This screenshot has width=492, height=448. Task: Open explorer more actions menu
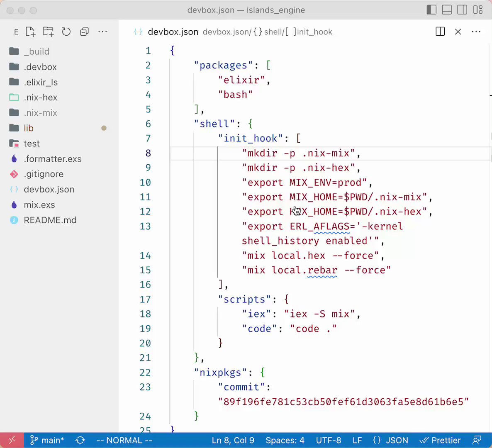pyautogui.click(x=102, y=32)
